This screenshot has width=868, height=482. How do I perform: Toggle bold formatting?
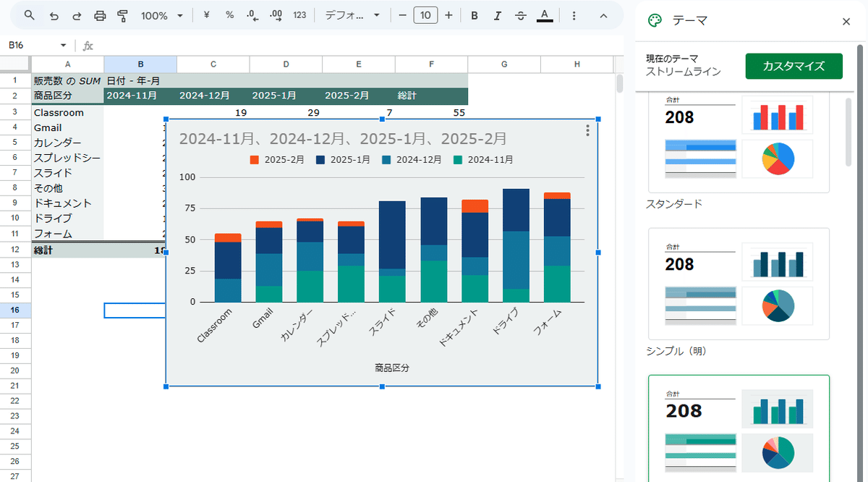[475, 15]
